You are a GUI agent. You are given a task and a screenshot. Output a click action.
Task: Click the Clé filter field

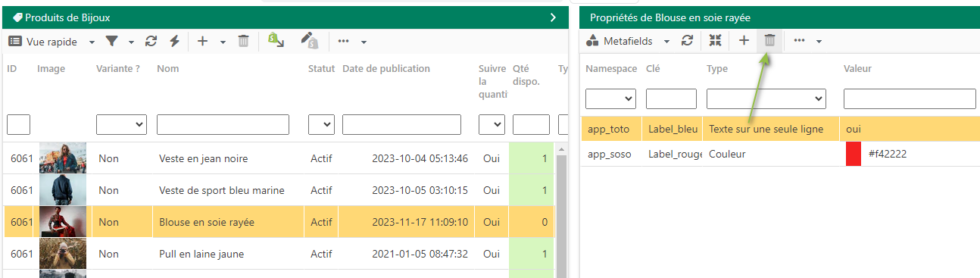coord(671,98)
